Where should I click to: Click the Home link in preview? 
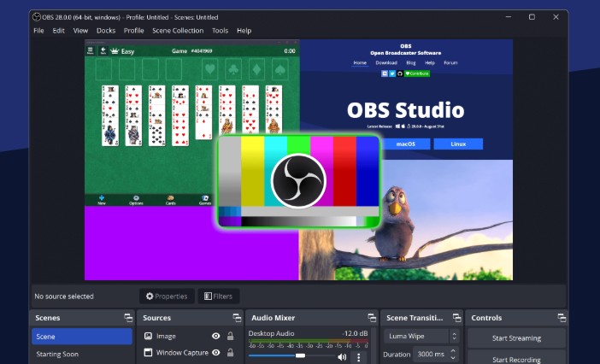tap(360, 62)
